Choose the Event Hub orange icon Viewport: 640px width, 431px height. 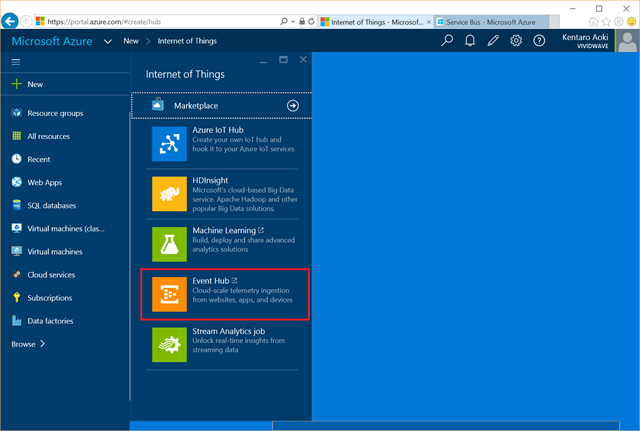click(169, 294)
